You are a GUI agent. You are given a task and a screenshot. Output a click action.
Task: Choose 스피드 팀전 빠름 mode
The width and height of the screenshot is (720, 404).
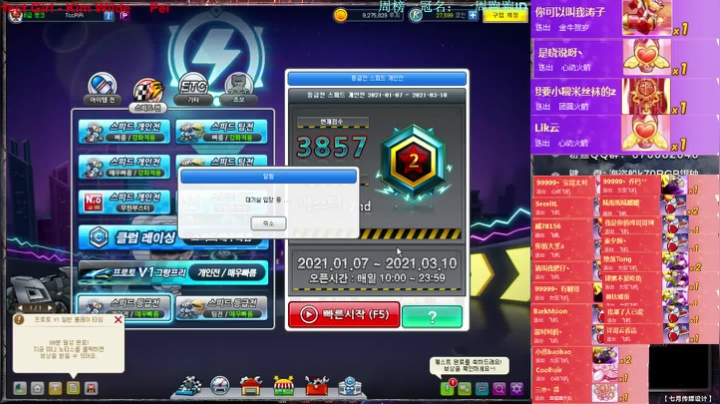[x=222, y=131]
